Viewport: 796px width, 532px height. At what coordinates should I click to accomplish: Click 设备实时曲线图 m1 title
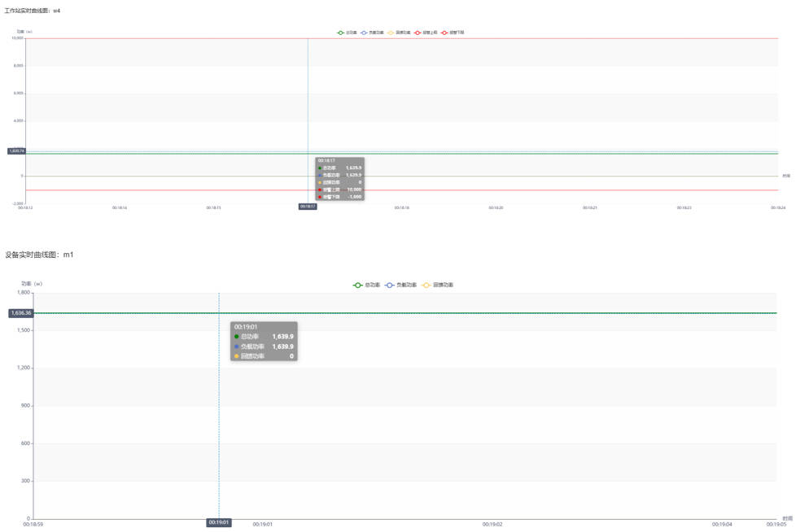point(39,255)
